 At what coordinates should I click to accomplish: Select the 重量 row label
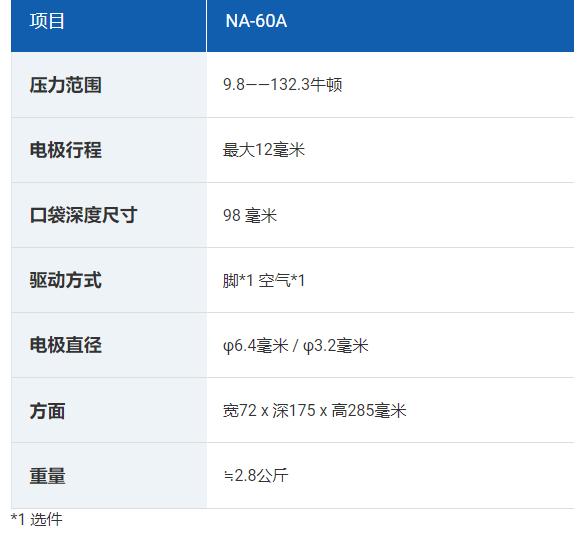click(48, 476)
